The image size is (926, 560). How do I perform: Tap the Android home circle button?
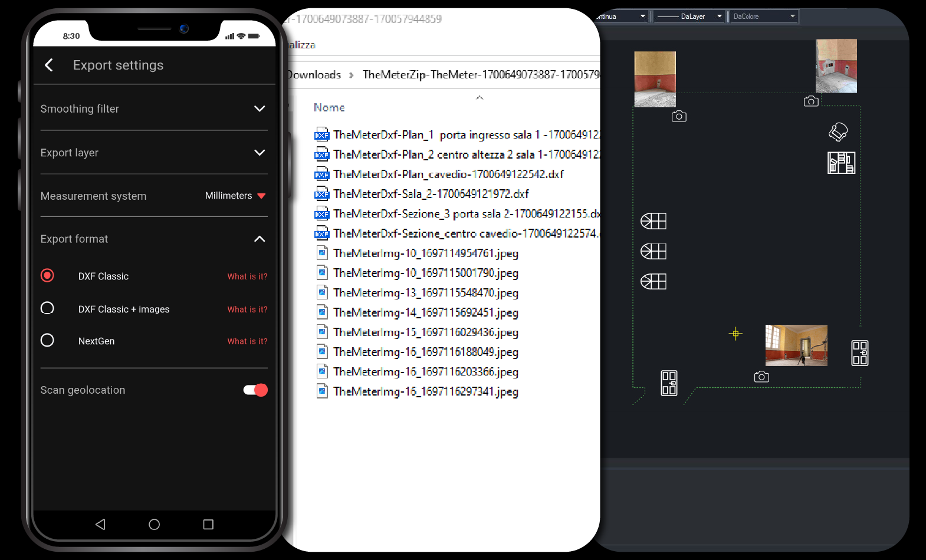tap(154, 524)
